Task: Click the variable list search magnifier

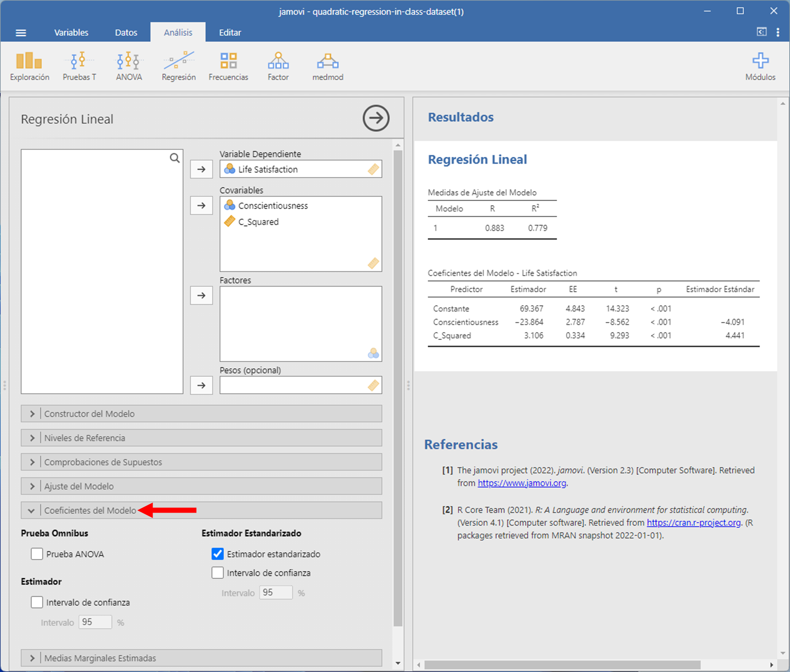Action: [x=175, y=158]
